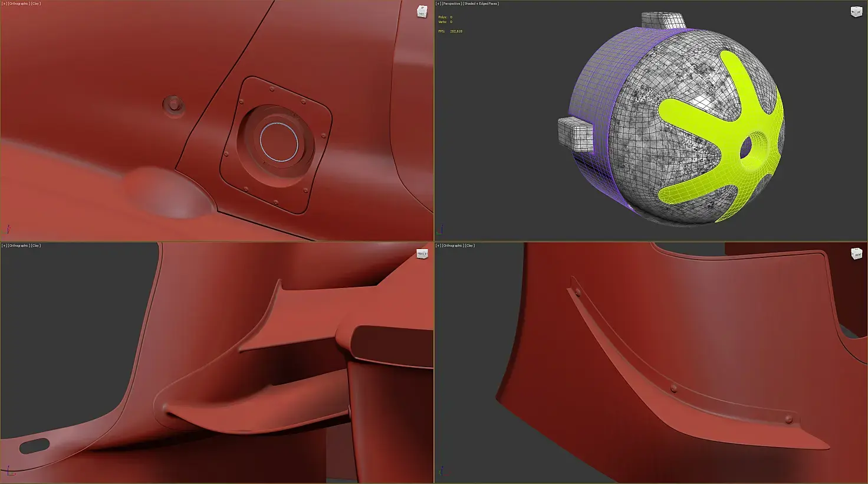Screen dimensions: 868x484
Task: Open the Orthographic view menu in the winglet viewport
Action: [18, 246]
